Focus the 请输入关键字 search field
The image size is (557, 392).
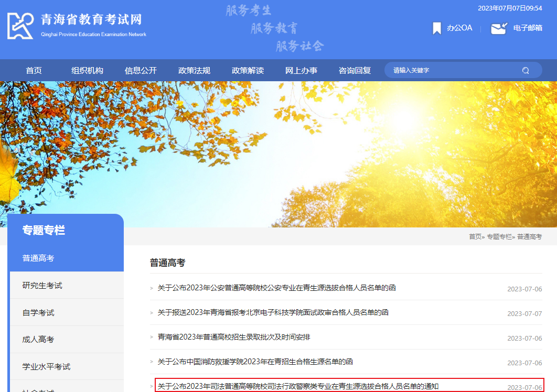coord(463,70)
